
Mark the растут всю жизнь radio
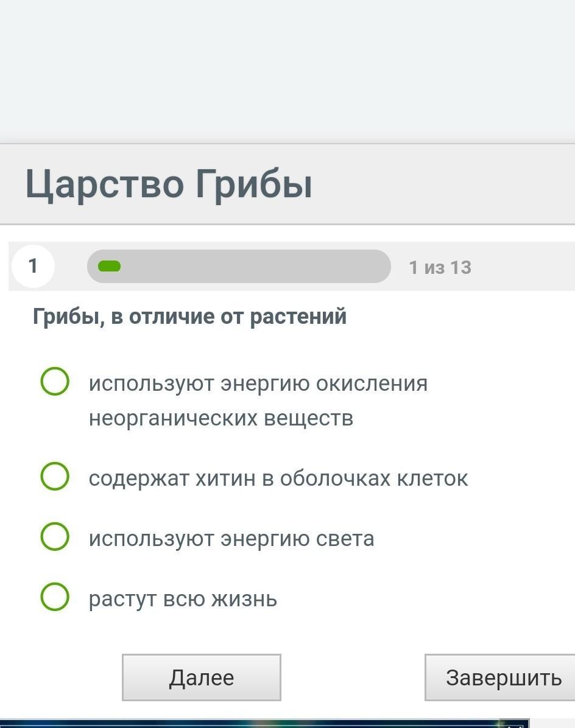(x=55, y=596)
